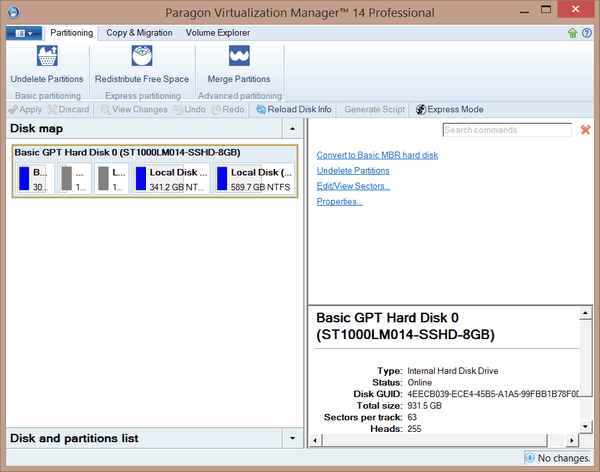Open the Volume Explorer tab

[218, 33]
